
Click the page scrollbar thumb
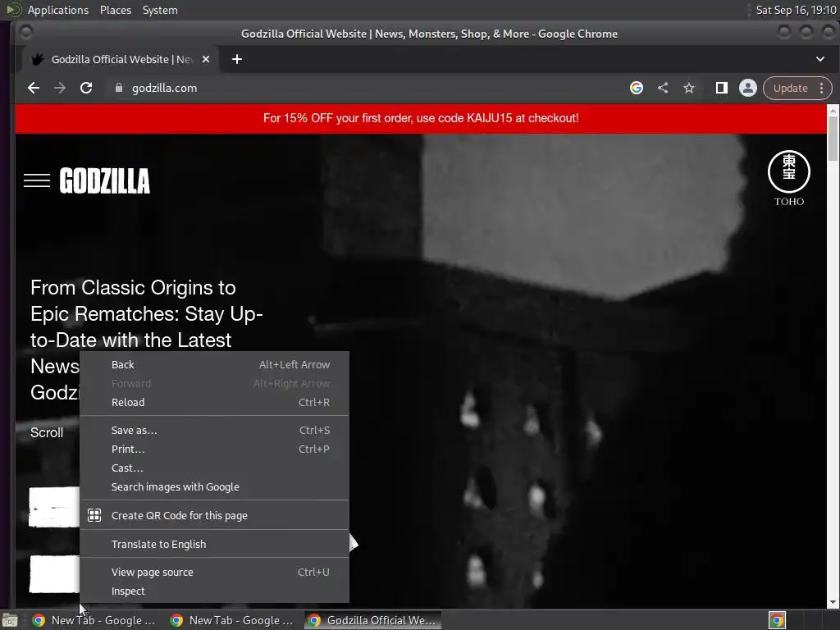pyautogui.click(x=833, y=138)
